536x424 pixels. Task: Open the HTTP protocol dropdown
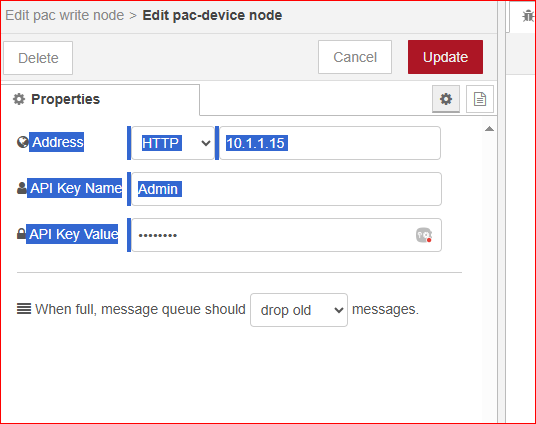(x=173, y=143)
